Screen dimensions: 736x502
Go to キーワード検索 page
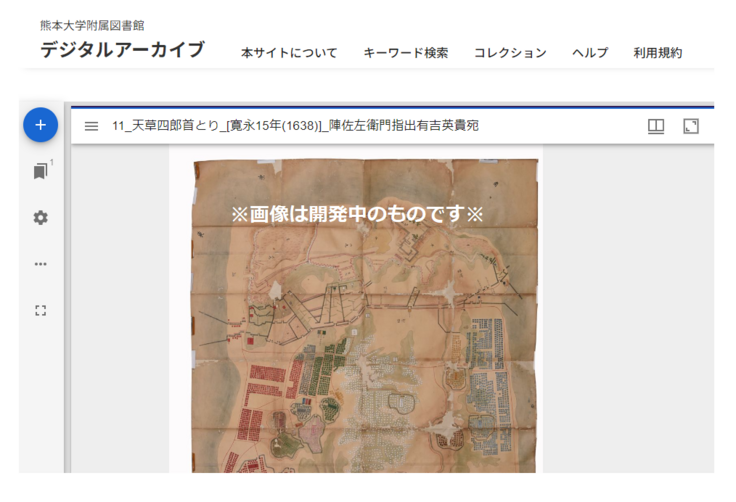(405, 53)
